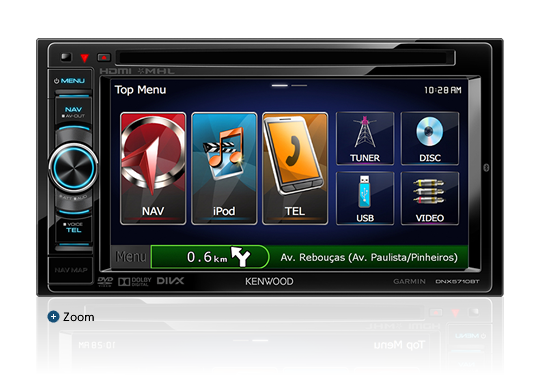Tap the 0.6 km turn indicator

[210, 257]
